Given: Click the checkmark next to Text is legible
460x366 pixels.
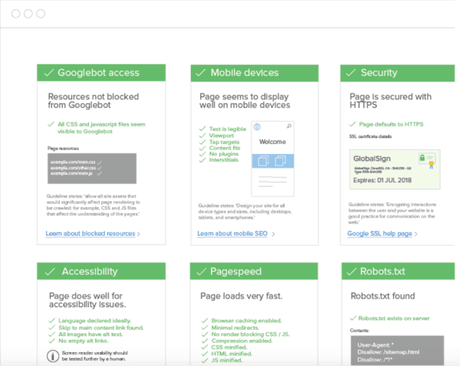Looking at the screenshot, I should coord(202,129).
